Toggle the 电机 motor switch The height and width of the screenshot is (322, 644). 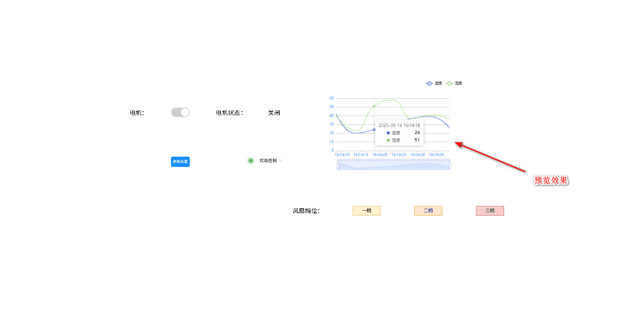180,113
